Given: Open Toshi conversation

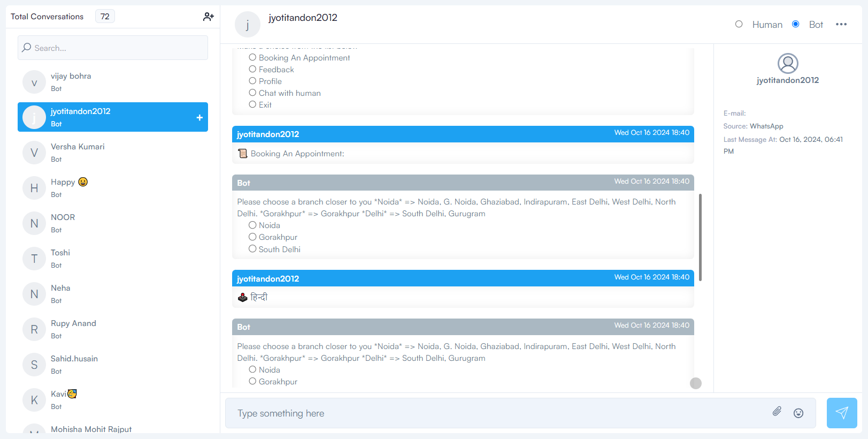Looking at the screenshot, I should 113,259.
